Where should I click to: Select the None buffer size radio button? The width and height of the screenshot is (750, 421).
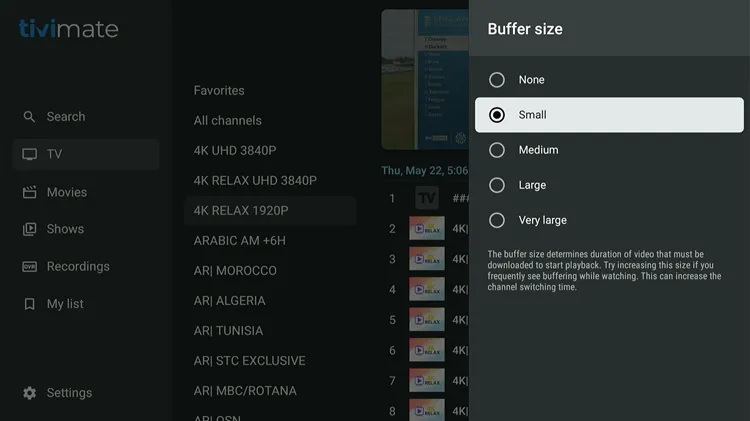(496, 80)
